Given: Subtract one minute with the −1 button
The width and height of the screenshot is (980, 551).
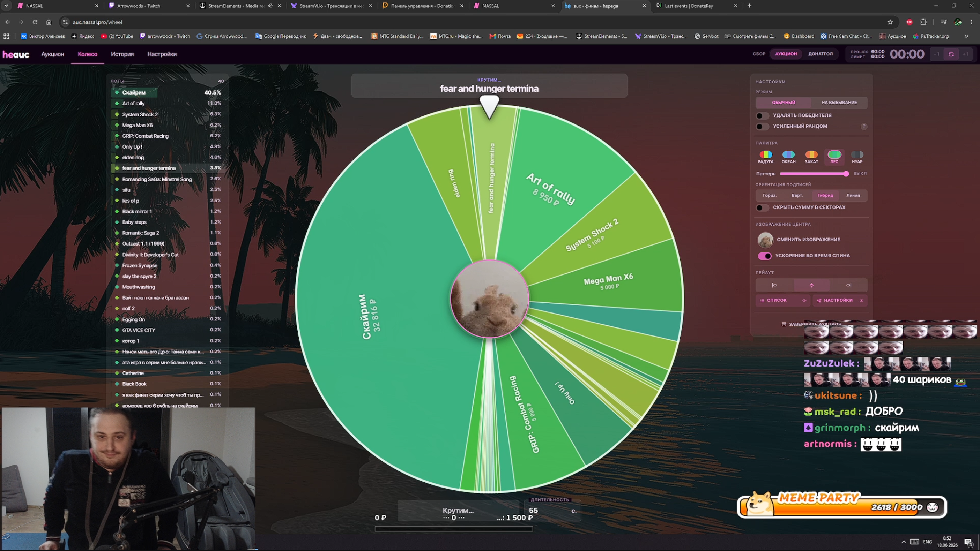Looking at the screenshot, I should click(x=936, y=54).
